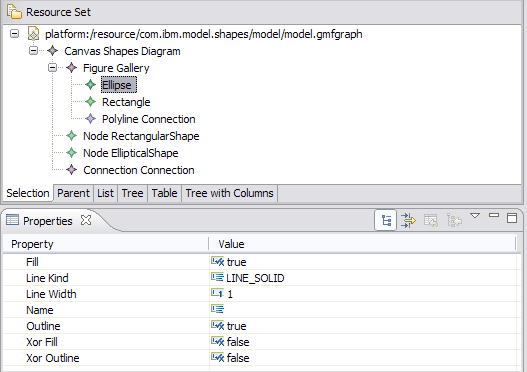Click the Name property label
This screenshot has width=527, height=372.
(x=40, y=310)
